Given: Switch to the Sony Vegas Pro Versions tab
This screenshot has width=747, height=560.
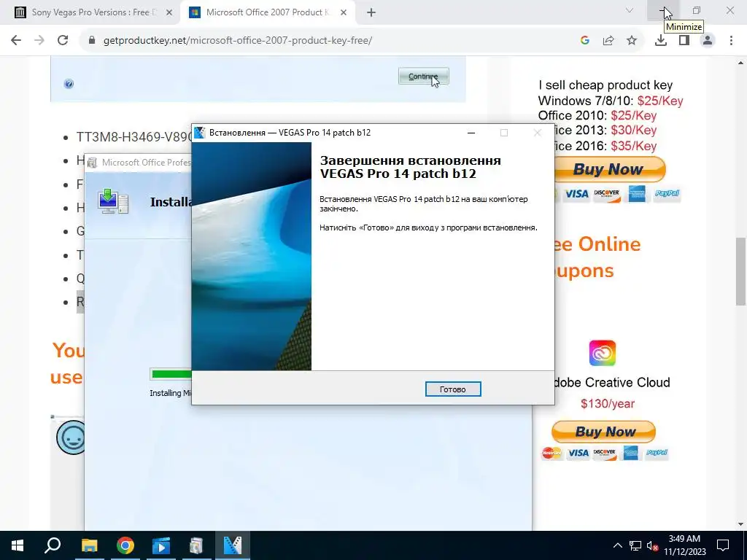Looking at the screenshot, I should [x=93, y=12].
